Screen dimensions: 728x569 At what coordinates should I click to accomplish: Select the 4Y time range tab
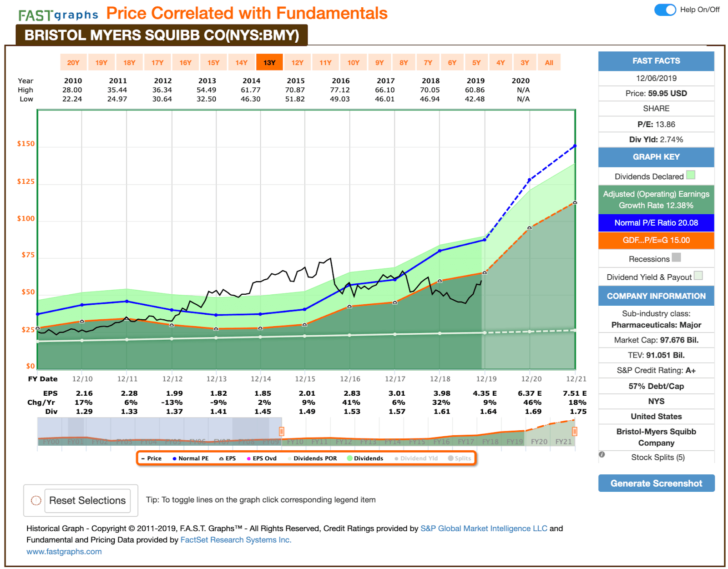coord(500,63)
